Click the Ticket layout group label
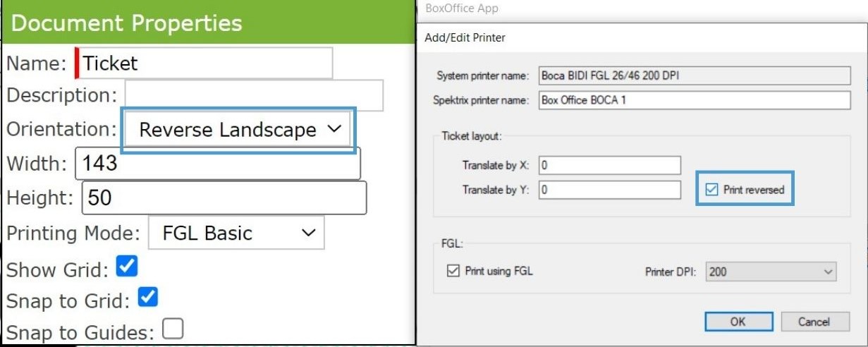Viewport: 868px width, 347px height. coord(471,135)
